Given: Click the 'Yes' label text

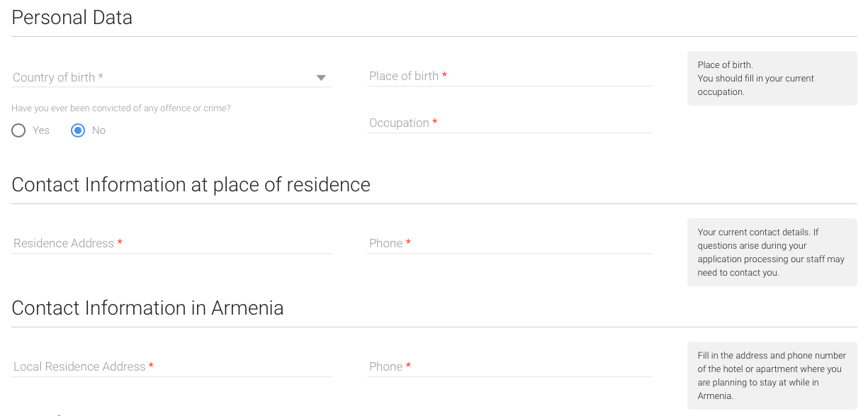Looking at the screenshot, I should click(x=41, y=130).
